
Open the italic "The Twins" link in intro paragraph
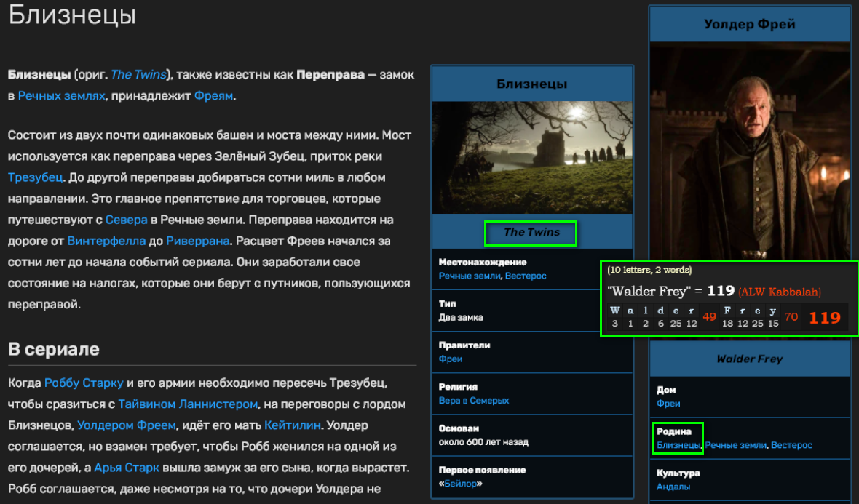tap(138, 74)
